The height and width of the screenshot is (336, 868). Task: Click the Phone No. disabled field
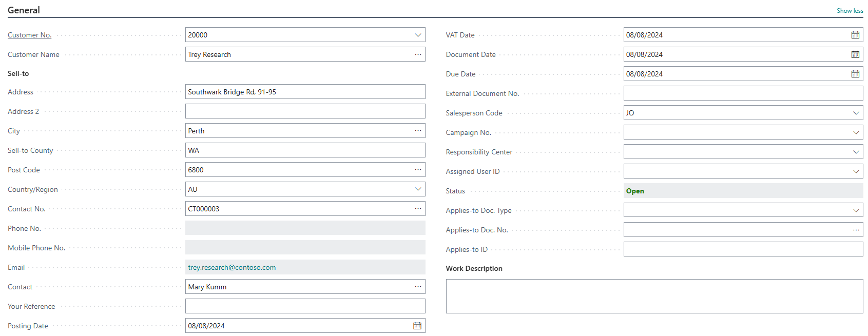click(x=305, y=228)
